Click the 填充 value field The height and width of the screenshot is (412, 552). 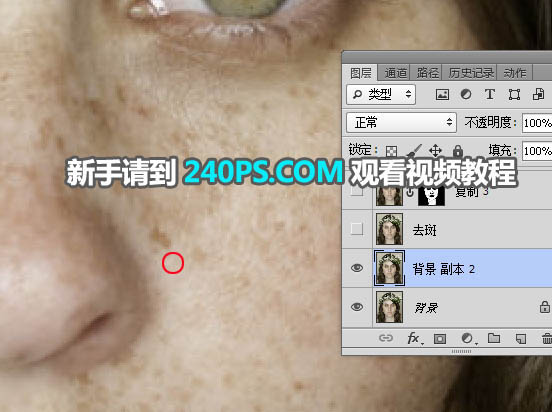coord(537,151)
